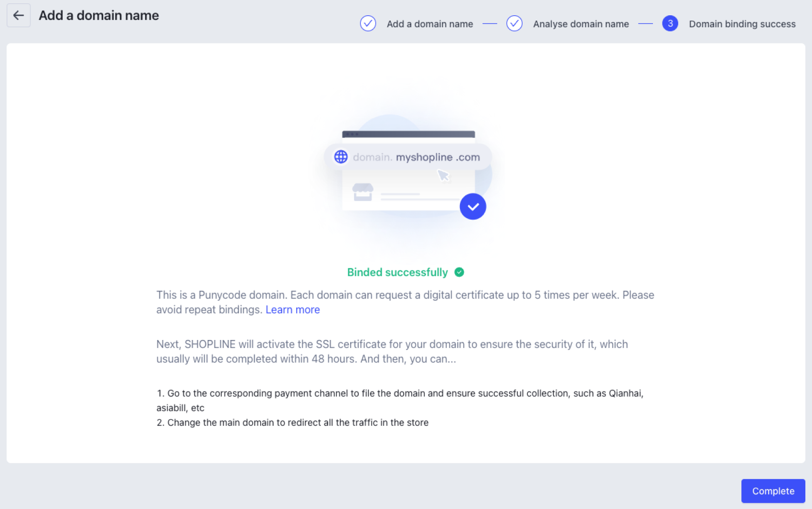Click the storefront icon in the illustration
This screenshot has height=509, width=812.
coord(363,192)
